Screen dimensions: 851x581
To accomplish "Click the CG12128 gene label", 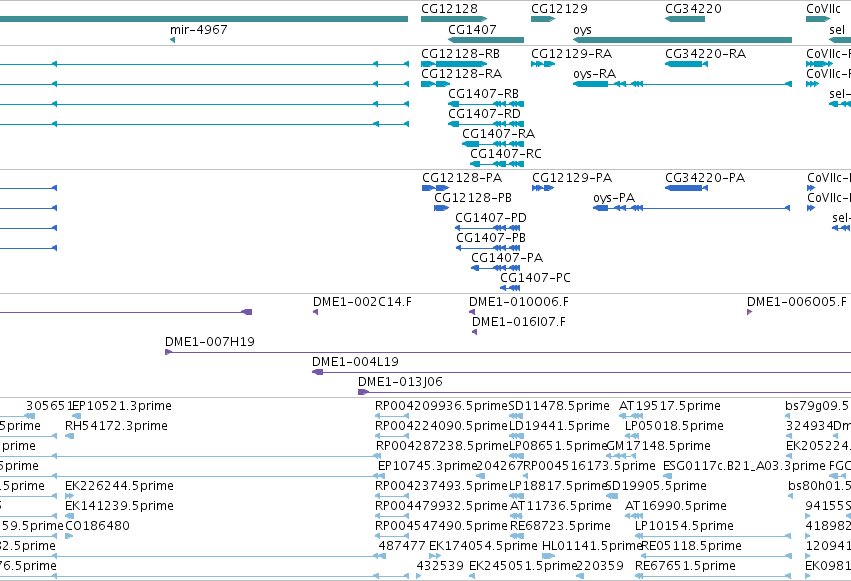I will point(449,9).
